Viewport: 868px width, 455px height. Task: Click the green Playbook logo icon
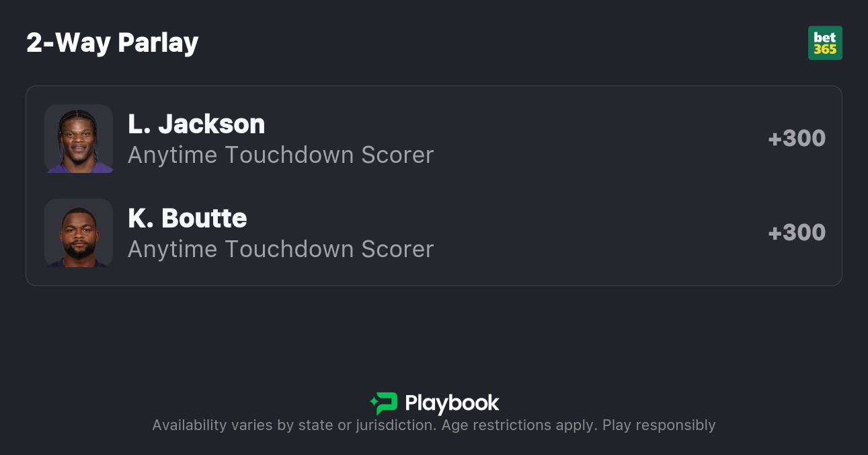click(385, 403)
